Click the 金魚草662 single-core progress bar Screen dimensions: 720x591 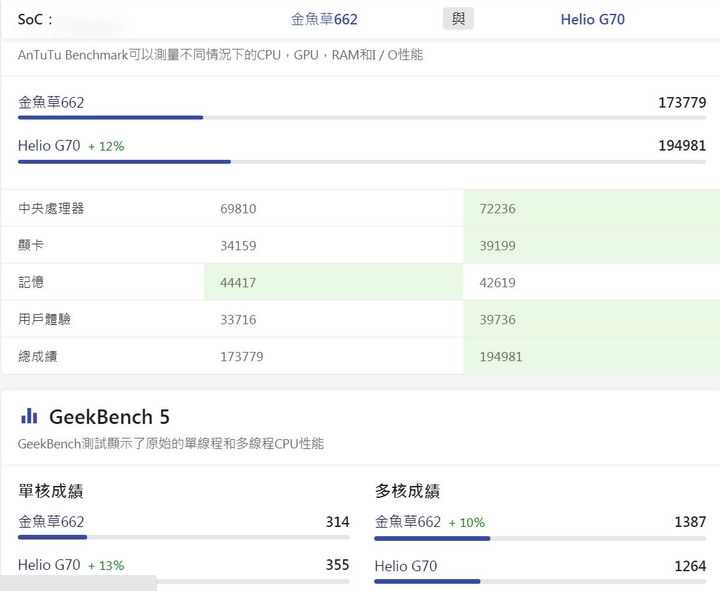[x=184, y=537]
